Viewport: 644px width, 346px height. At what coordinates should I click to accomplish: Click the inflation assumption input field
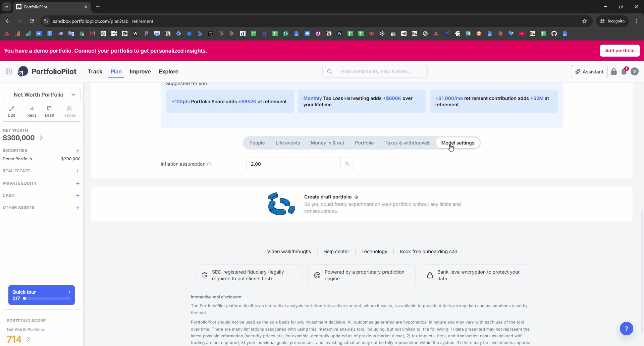[293, 164]
